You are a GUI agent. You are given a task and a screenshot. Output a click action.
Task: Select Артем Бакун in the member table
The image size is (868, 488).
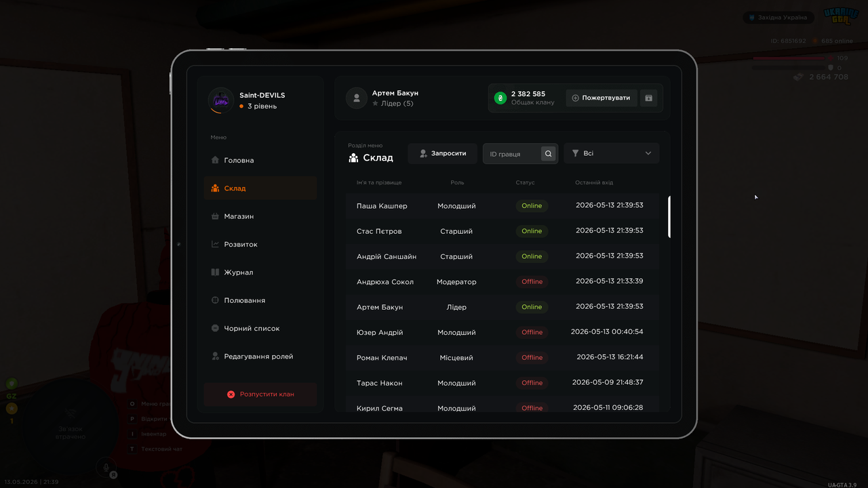click(380, 307)
